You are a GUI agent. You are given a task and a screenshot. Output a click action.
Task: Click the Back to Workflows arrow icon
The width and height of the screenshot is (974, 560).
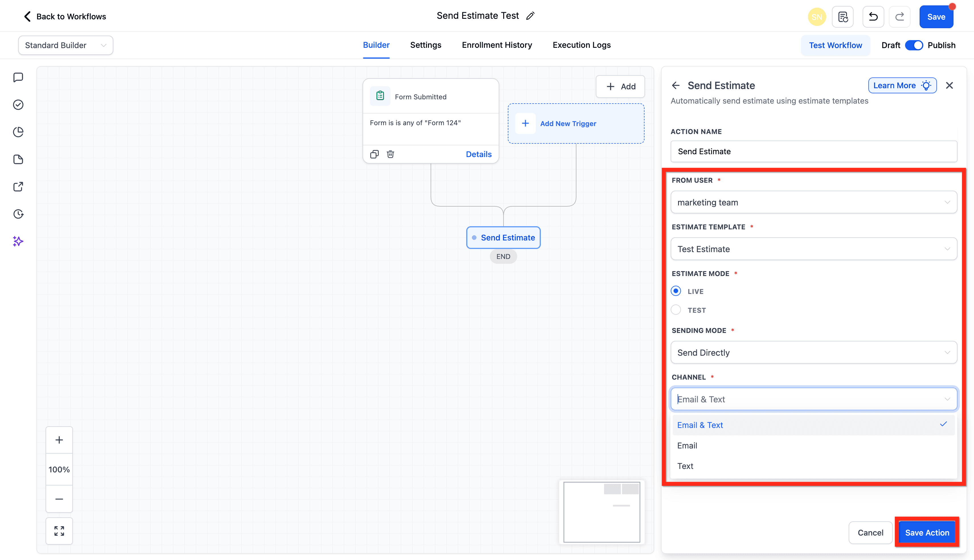[27, 17]
